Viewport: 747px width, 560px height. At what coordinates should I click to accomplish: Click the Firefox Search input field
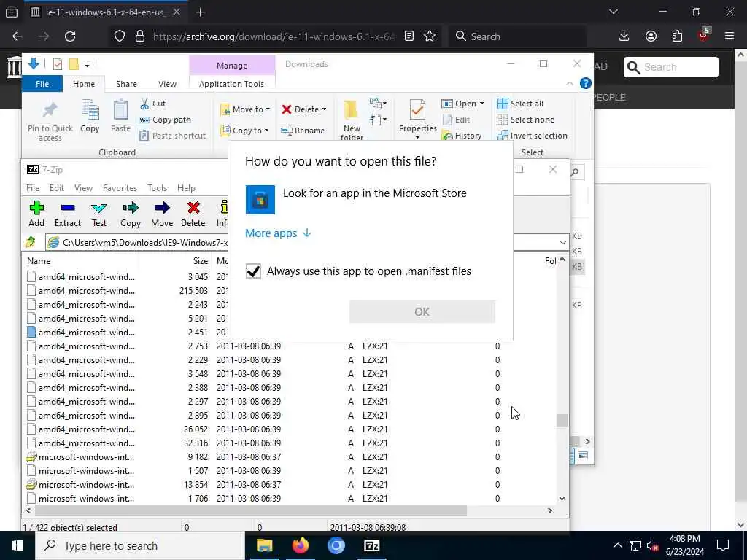517,36
